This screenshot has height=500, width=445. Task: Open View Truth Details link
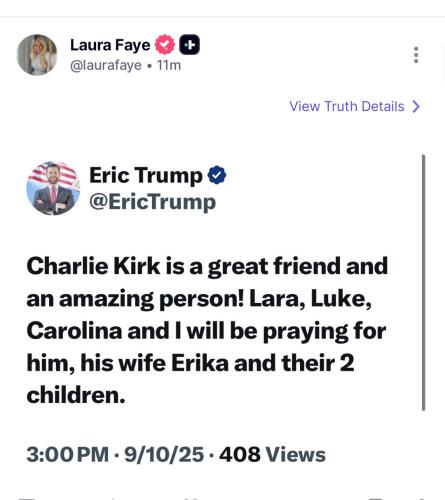tap(347, 106)
